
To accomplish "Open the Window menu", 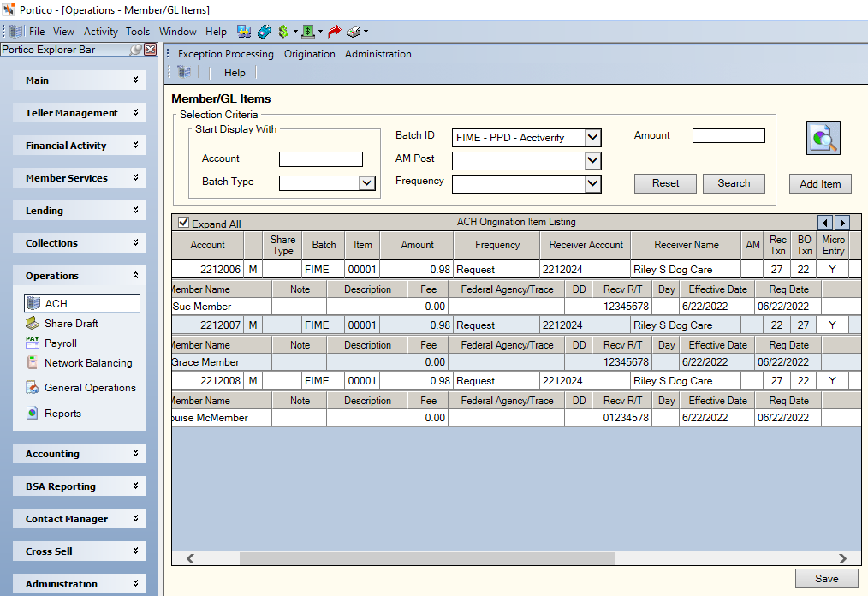I will 178,32.
